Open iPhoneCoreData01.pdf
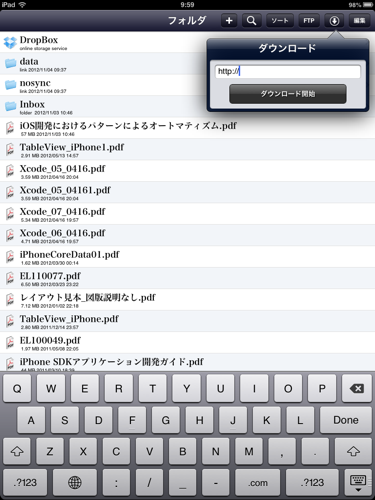375x500 pixels. pos(187,257)
